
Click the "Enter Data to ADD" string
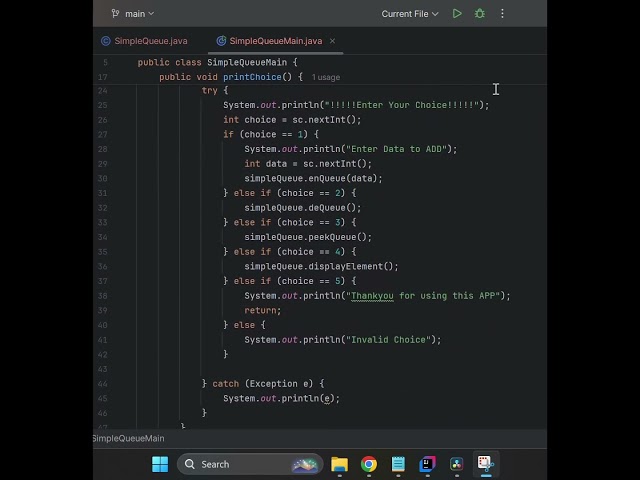397,149
